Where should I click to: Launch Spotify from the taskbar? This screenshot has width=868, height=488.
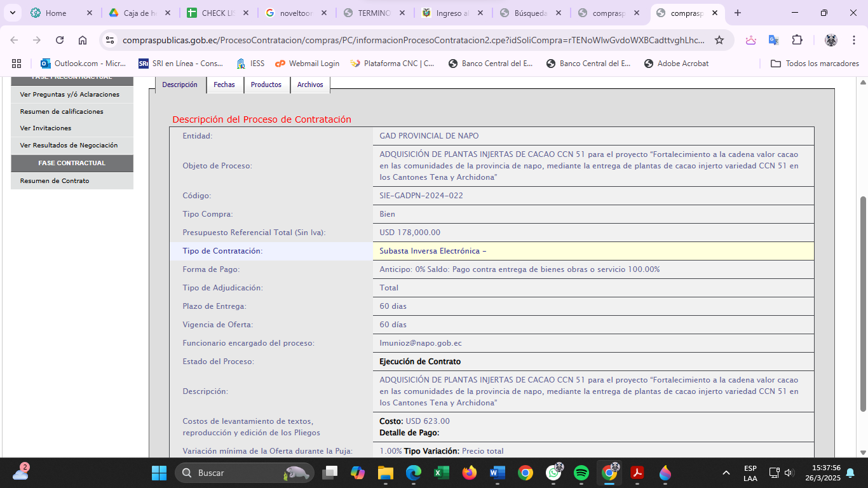(581, 473)
